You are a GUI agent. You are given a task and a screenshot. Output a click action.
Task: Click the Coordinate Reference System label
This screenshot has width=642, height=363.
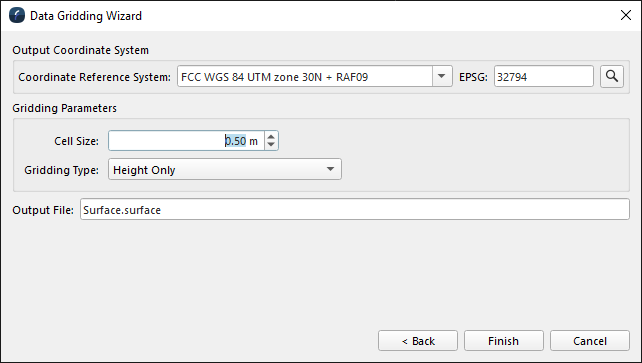(95, 77)
